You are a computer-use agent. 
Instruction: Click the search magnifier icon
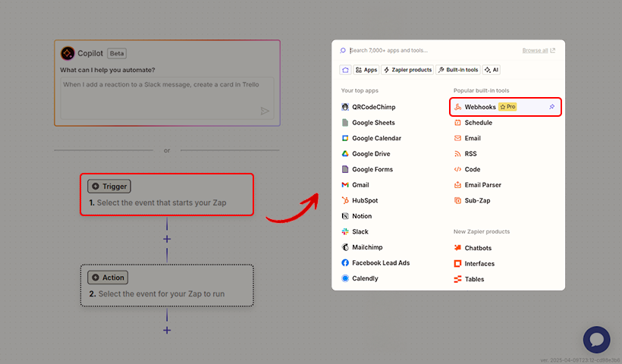pos(343,50)
